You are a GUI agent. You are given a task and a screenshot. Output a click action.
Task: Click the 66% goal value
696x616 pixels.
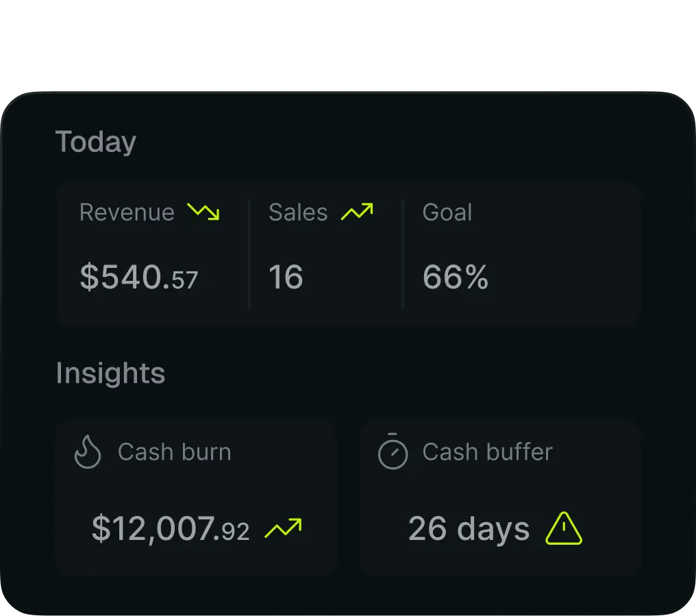[x=456, y=277]
